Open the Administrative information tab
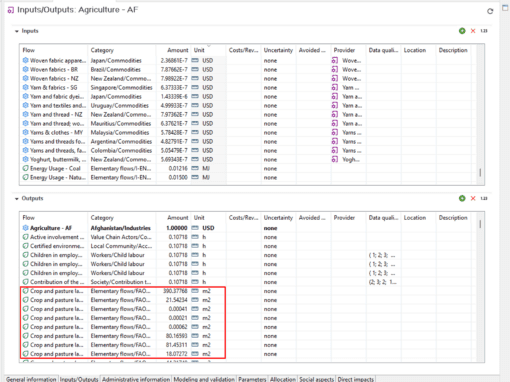Image resolution: width=510 pixels, height=382 pixels. pyautogui.click(x=136, y=379)
